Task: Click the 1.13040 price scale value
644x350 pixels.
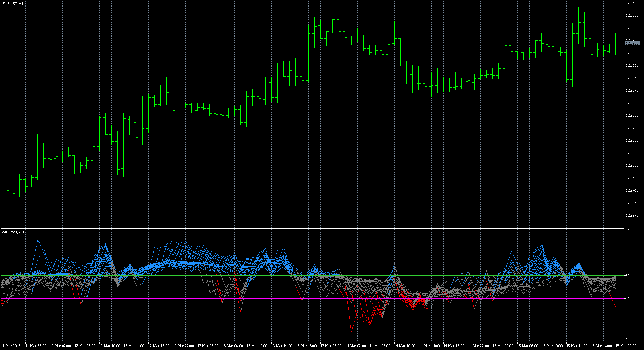Action: point(632,78)
